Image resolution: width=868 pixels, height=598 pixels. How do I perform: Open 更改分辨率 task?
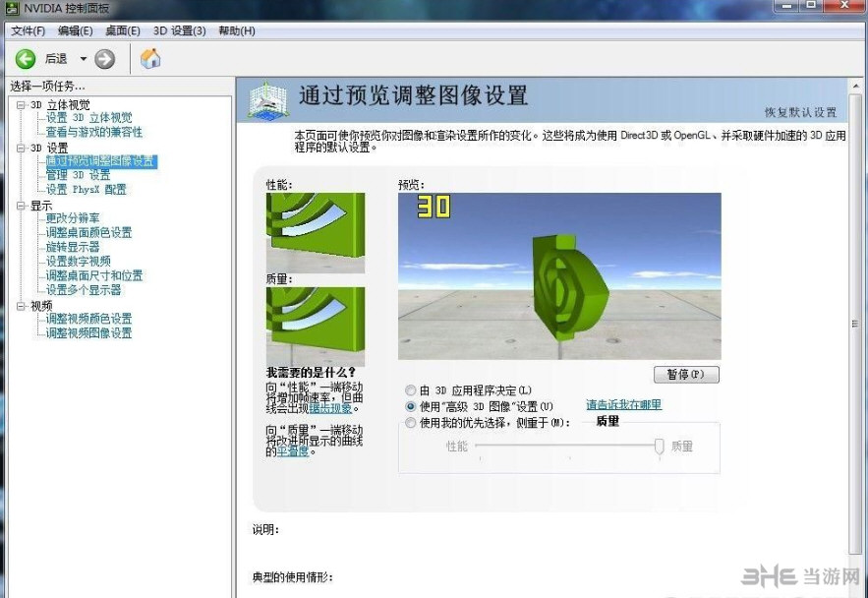(x=73, y=218)
